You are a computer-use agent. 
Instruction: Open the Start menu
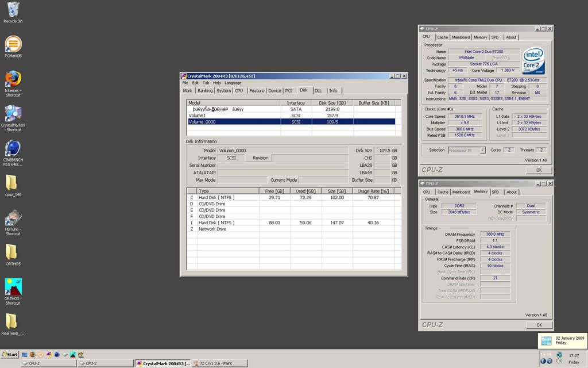point(10,354)
